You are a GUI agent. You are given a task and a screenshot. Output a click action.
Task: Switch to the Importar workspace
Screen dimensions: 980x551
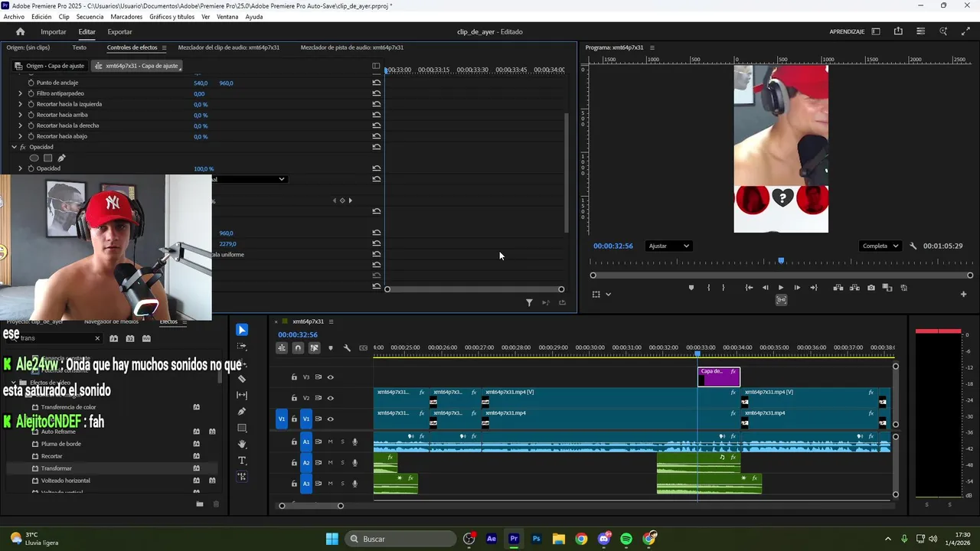pyautogui.click(x=54, y=31)
